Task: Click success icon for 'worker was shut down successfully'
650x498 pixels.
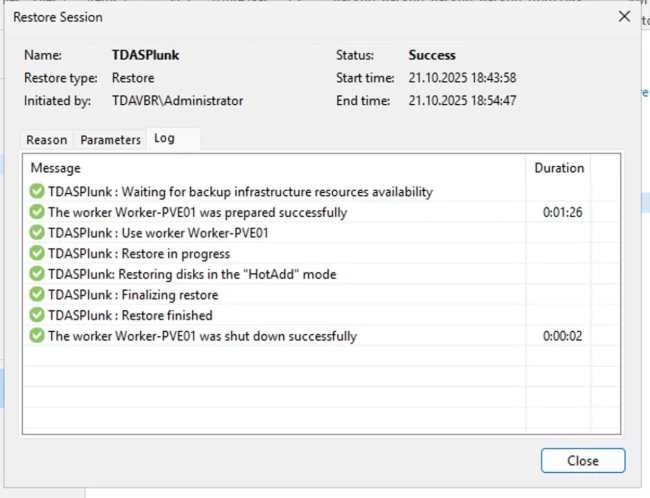Action: click(37, 336)
